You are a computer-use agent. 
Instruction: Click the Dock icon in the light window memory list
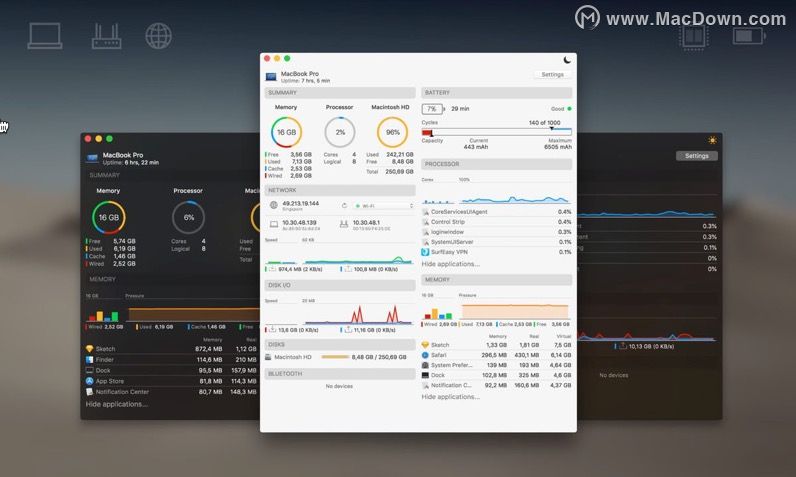[425, 375]
